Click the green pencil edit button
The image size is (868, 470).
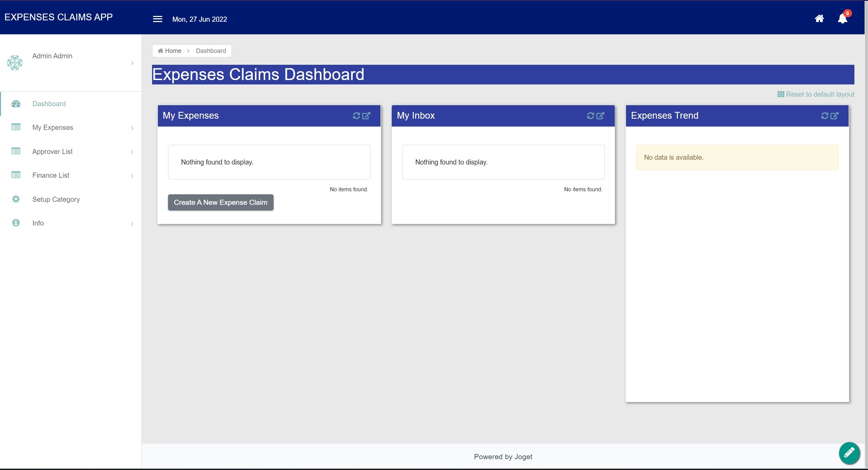pyautogui.click(x=849, y=453)
